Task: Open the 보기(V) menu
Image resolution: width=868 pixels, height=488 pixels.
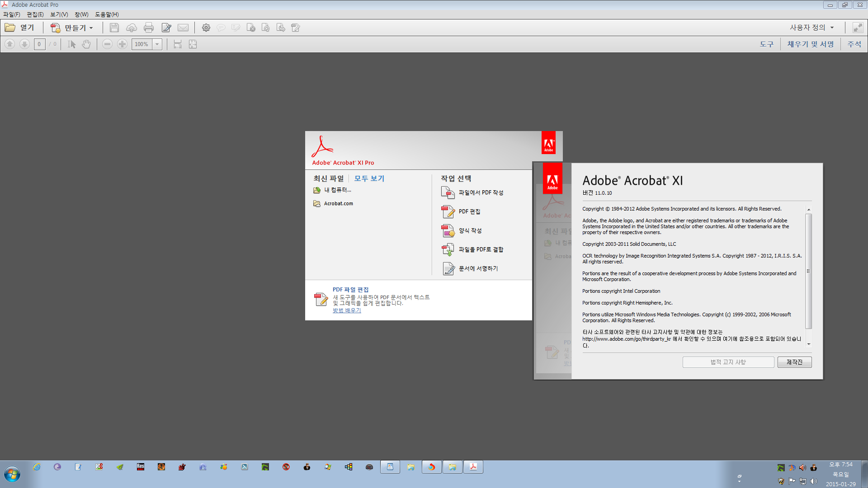Action: click(x=59, y=14)
